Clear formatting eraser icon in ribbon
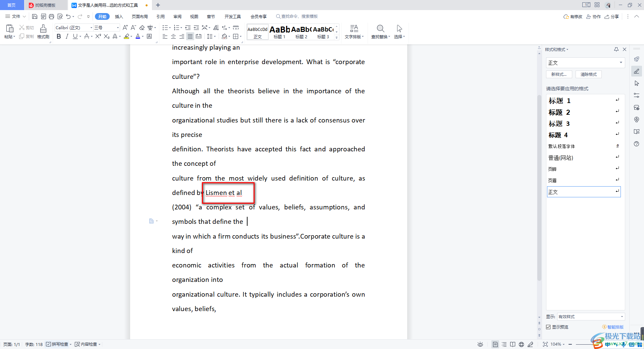This screenshot has width=644, height=349. [x=142, y=28]
